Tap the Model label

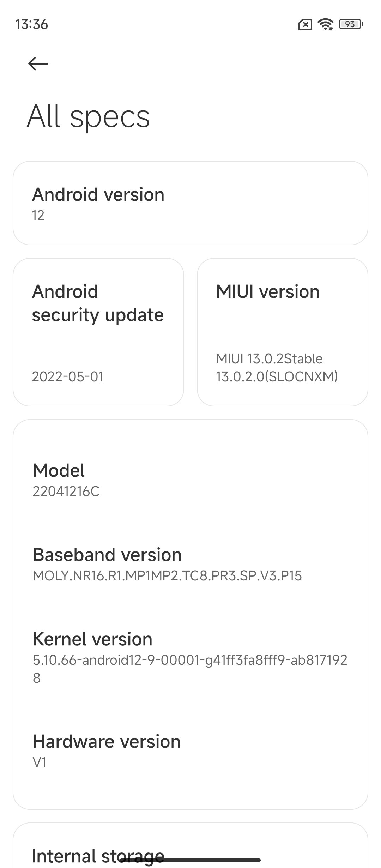59,470
